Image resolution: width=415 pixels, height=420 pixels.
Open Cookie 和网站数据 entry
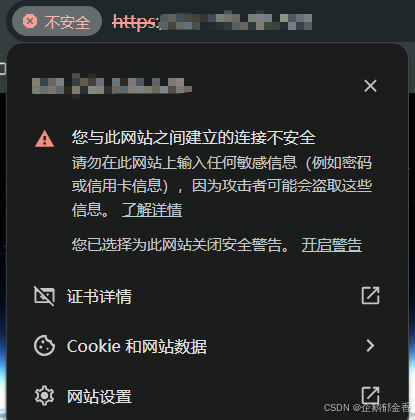tap(207, 346)
